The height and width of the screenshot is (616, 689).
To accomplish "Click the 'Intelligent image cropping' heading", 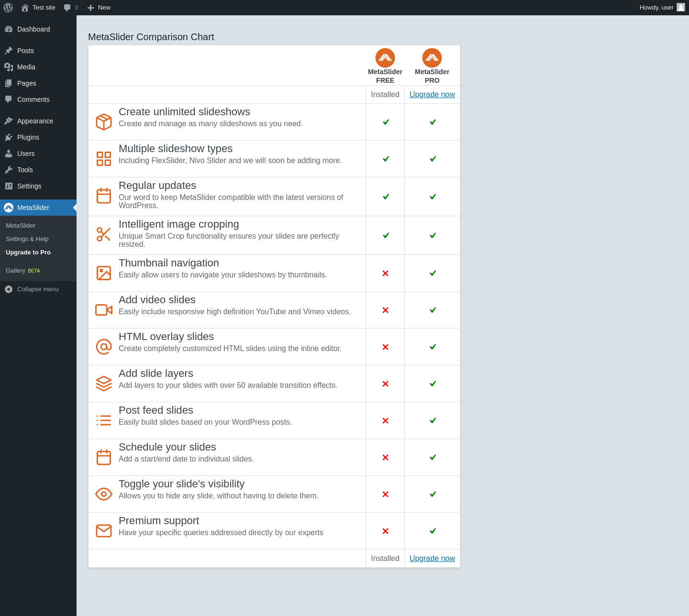I will click(x=179, y=224).
